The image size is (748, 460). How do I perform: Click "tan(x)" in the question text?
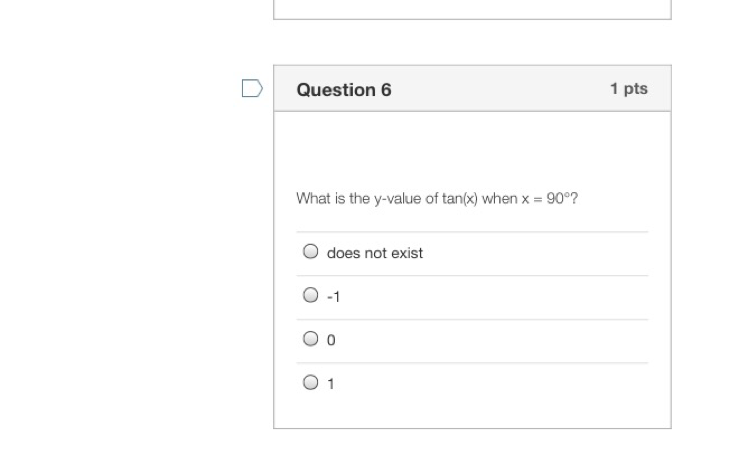pos(460,198)
